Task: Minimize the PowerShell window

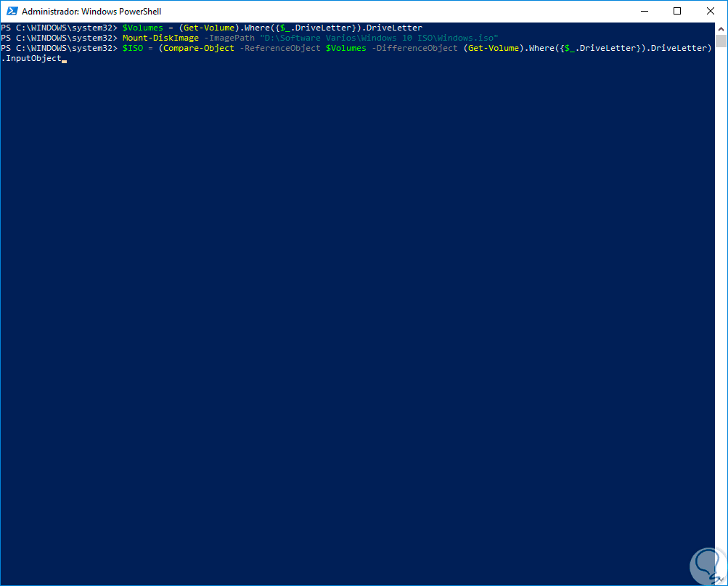Action: pos(645,11)
